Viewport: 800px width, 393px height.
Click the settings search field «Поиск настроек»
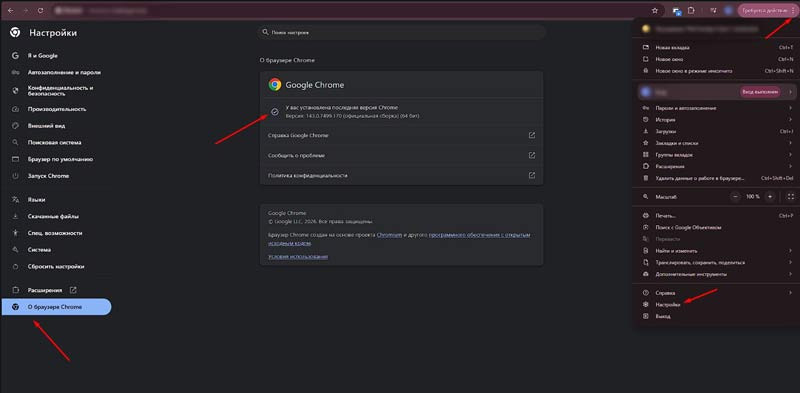[401, 32]
